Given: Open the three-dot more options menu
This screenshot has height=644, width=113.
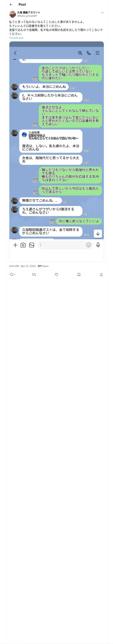Looking at the screenshot, I should (x=102, y=13).
